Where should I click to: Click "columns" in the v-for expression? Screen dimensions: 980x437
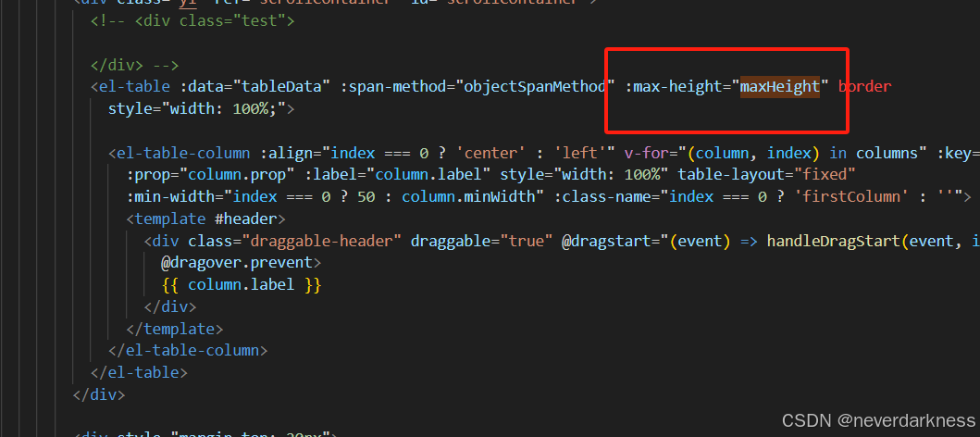pyautogui.click(x=887, y=153)
